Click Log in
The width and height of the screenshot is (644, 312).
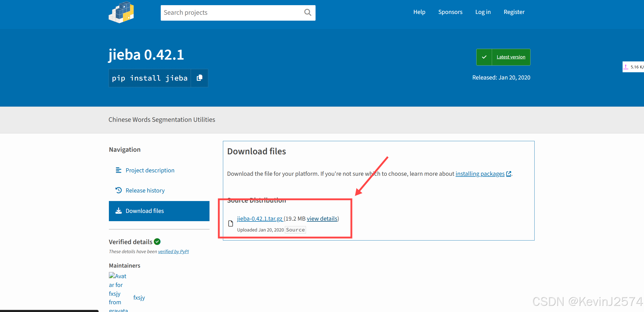483,12
